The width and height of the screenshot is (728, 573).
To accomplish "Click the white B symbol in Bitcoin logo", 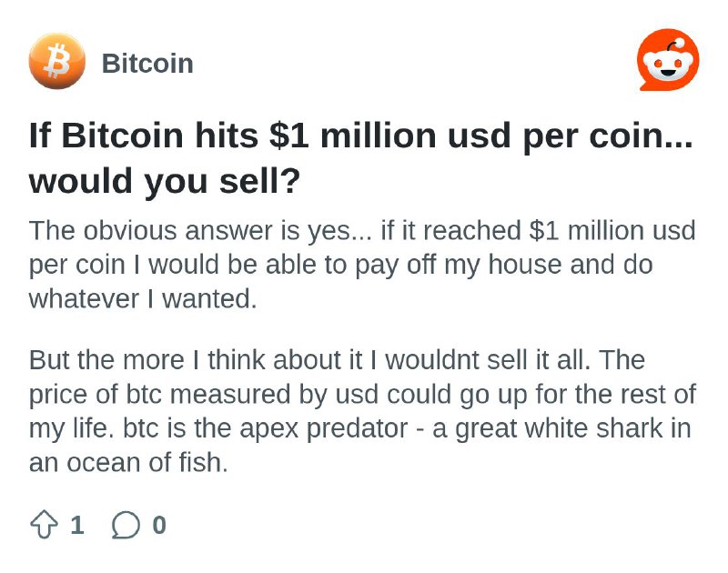I will pyautogui.click(x=57, y=61).
